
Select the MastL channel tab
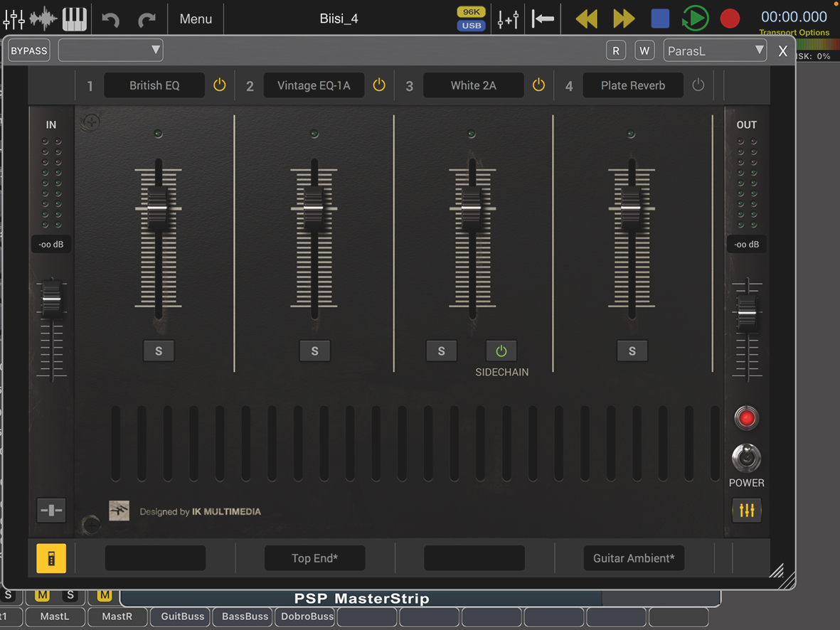(x=55, y=616)
